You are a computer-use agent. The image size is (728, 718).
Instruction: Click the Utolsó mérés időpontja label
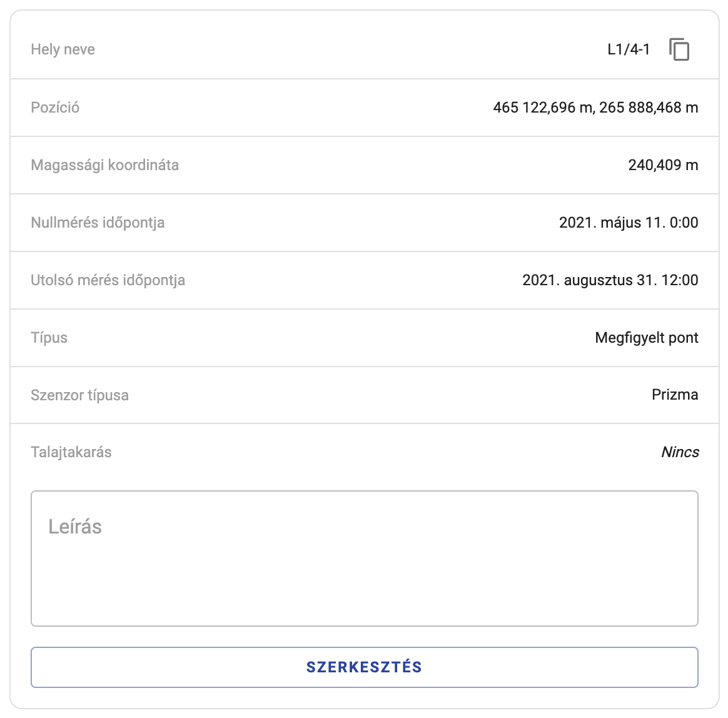(108, 280)
